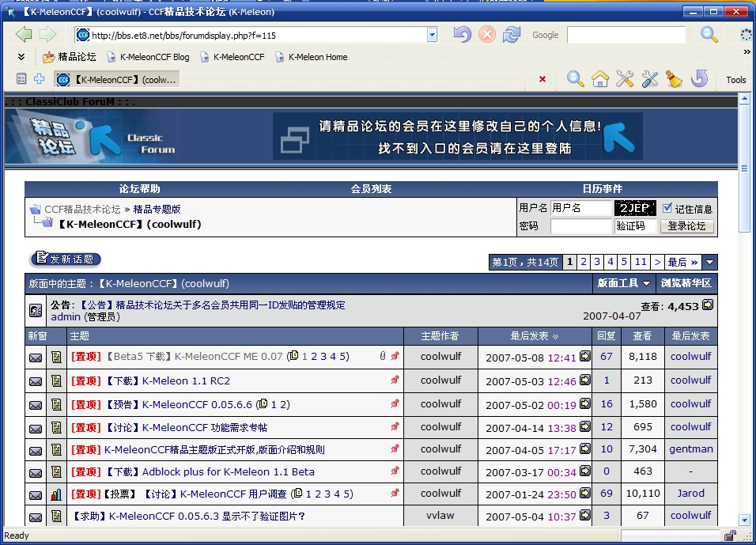This screenshot has width=756, height=545.
Task: Click the vertical scrollbar up arrow
Action: (744, 98)
